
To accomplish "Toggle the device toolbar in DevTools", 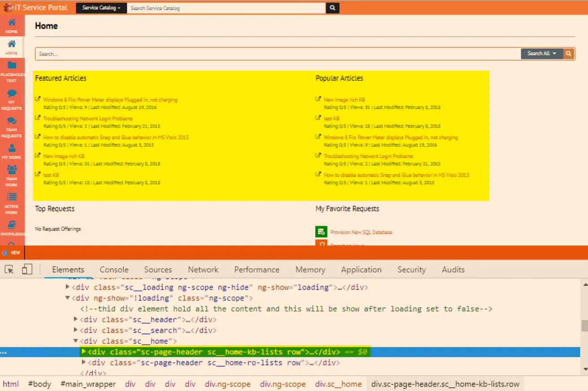I will [27, 269].
